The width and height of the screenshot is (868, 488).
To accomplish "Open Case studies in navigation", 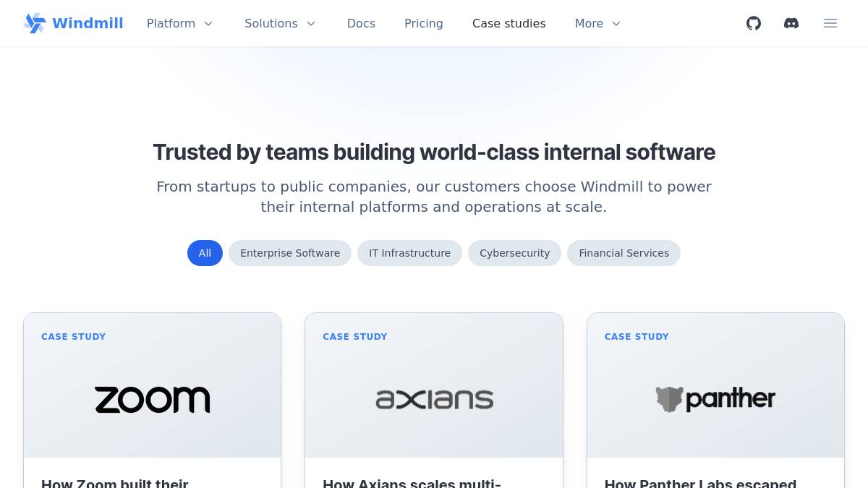I will coord(509,23).
